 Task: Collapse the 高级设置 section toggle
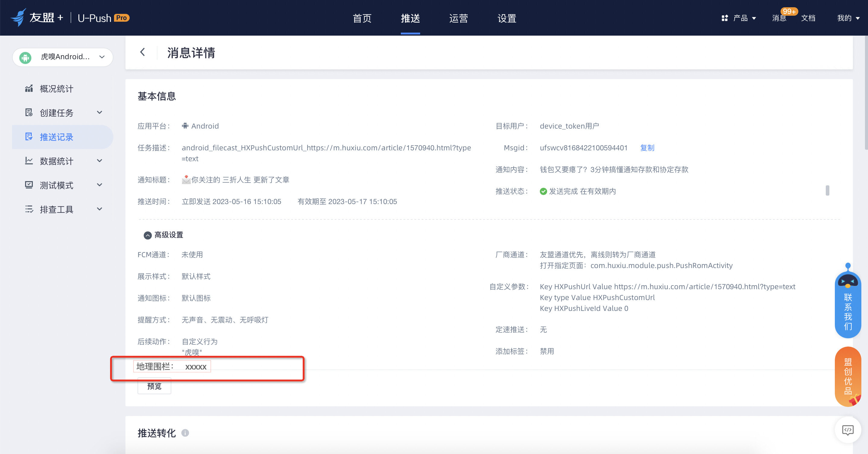point(147,235)
